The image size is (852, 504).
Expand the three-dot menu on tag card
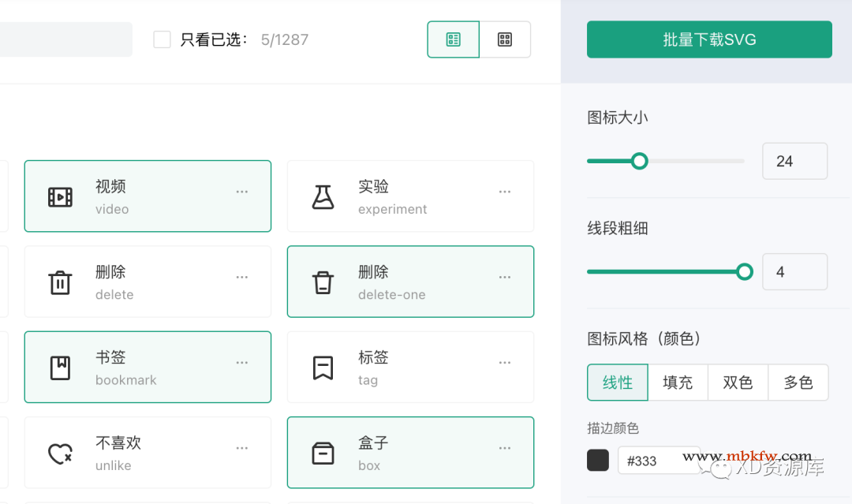click(x=505, y=363)
